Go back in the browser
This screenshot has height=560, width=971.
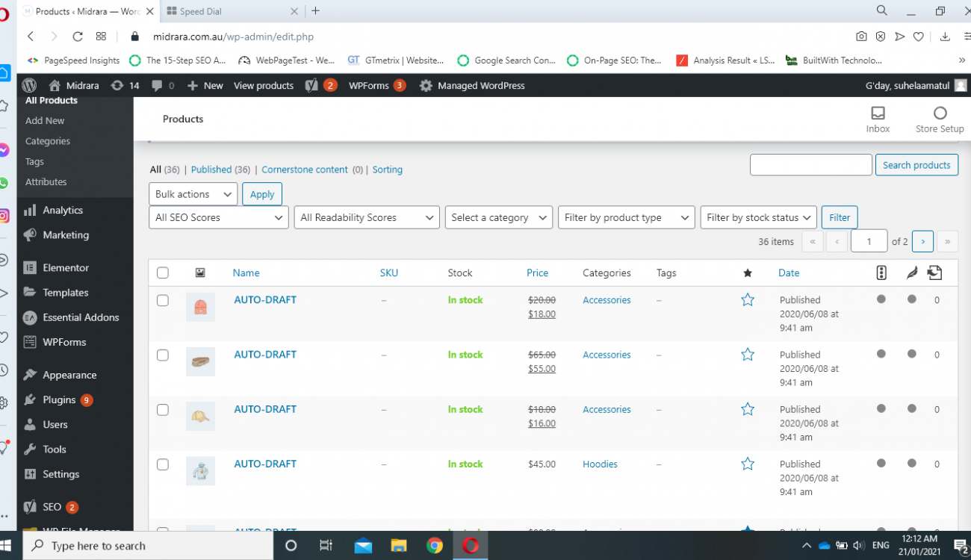31,37
